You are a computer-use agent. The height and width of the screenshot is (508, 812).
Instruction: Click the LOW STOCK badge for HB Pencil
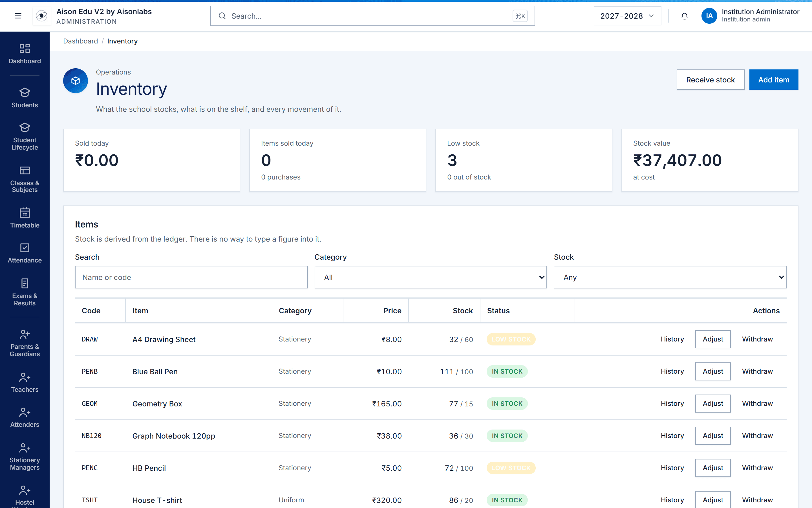click(x=511, y=468)
